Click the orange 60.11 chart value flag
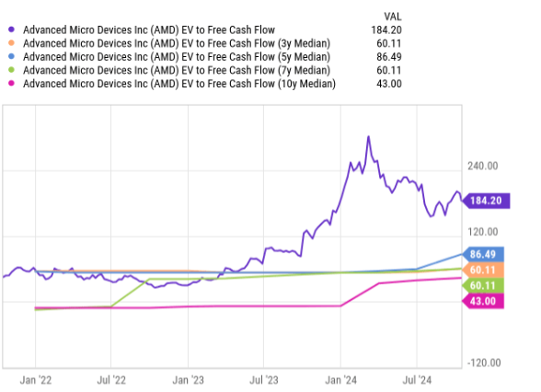Screen dimensions: 541x392 (483, 270)
